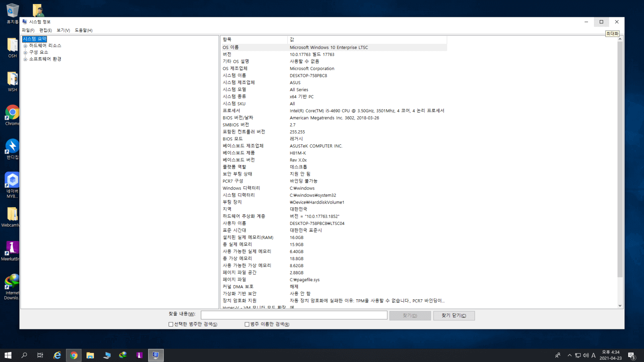
Task: Select the 시스템 제조업체 row
Action: coord(334,82)
